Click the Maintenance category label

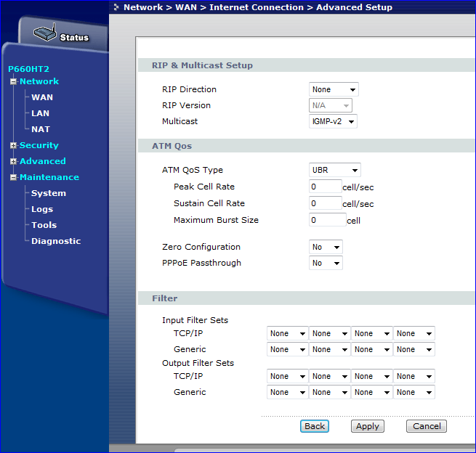49,177
